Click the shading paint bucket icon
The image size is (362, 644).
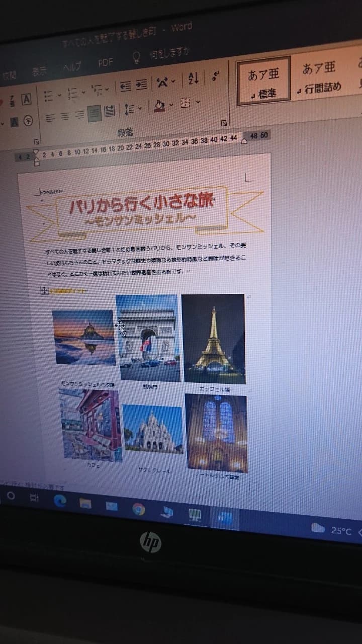click(x=159, y=106)
